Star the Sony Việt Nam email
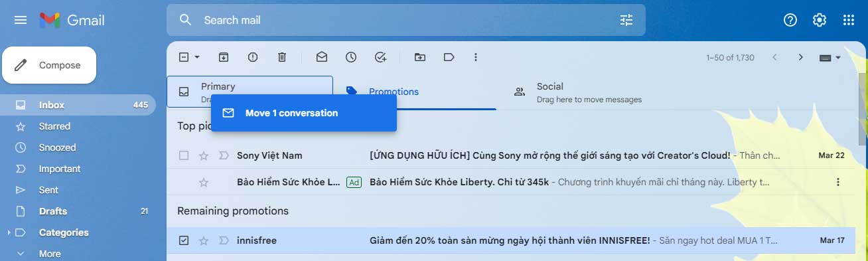The height and width of the screenshot is (261, 868). pyautogui.click(x=204, y=155)
